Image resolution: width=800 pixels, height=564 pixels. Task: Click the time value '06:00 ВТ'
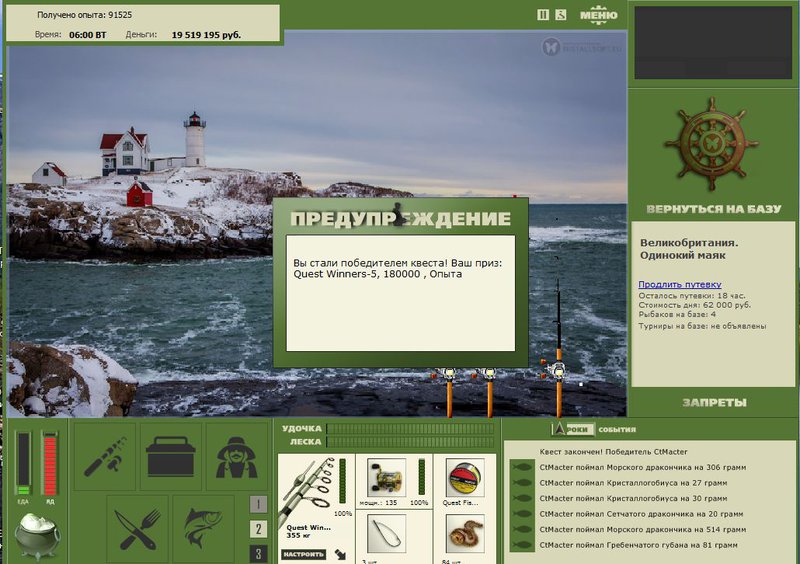point(88,35)
